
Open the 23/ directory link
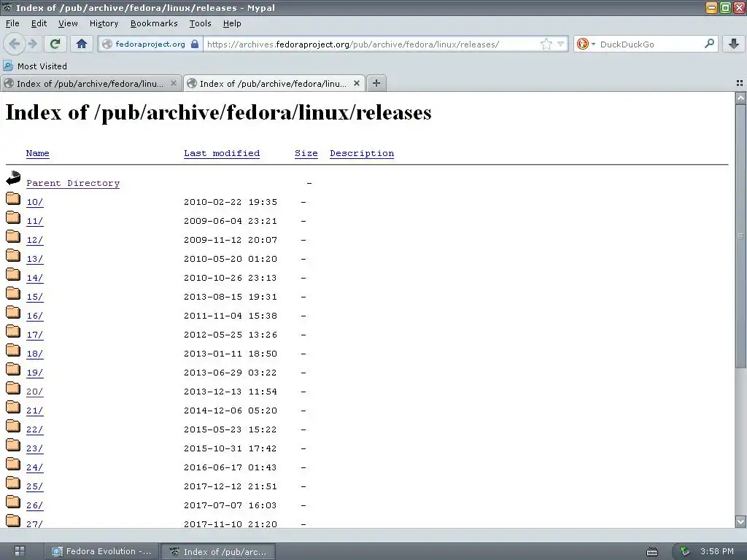pyautogui.click(x=35, y=448)
